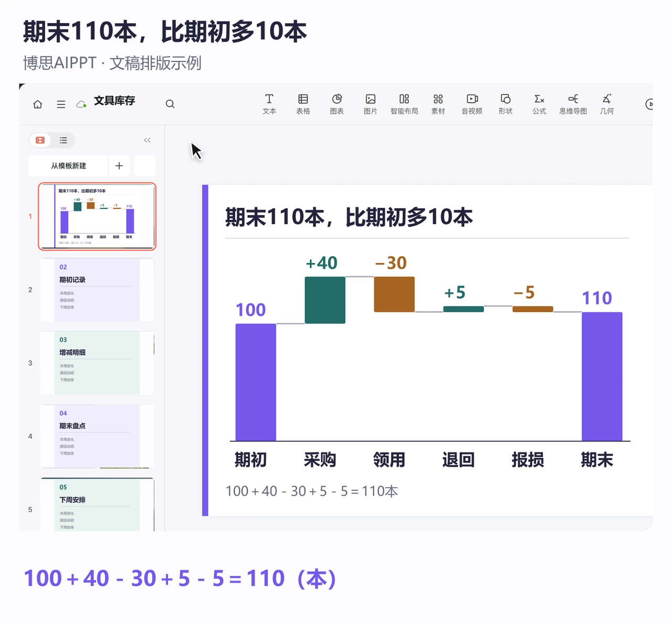
Task: Click the 100 value label above 期初 bar
Action: (250, 310)
